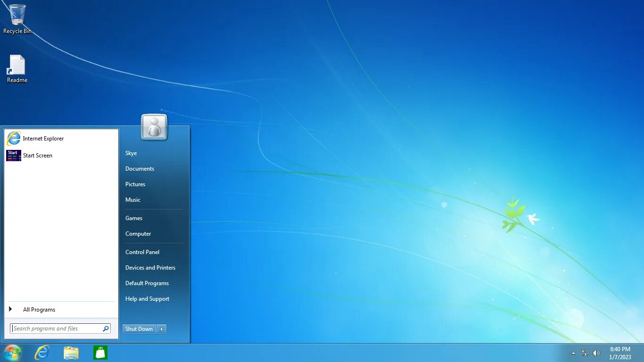The height and width of the screenshot is (362, 644).
Task: Click the user account picture
Action: click(154, 127)
